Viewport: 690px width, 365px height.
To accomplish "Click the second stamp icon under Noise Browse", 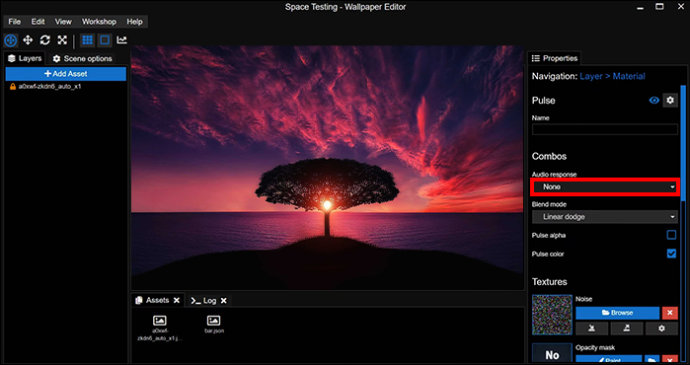I will pyautogui.click(x=627, y=328).
